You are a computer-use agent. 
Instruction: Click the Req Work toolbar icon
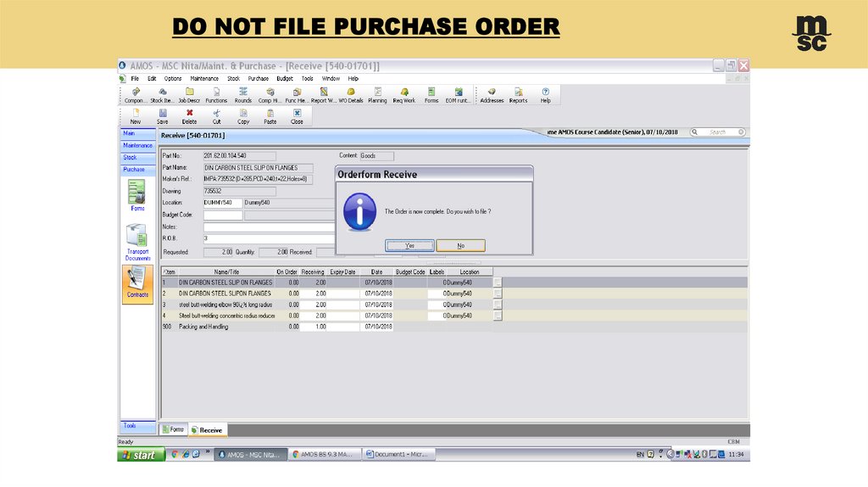click(x=404, y=94)
